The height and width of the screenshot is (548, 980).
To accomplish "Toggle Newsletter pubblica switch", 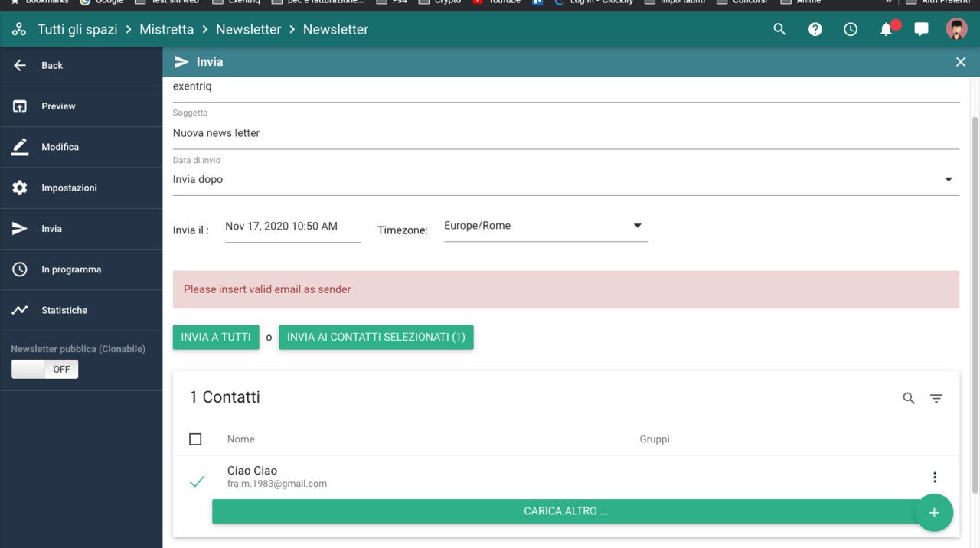I will pyautogui.click(x=44, y=369).
